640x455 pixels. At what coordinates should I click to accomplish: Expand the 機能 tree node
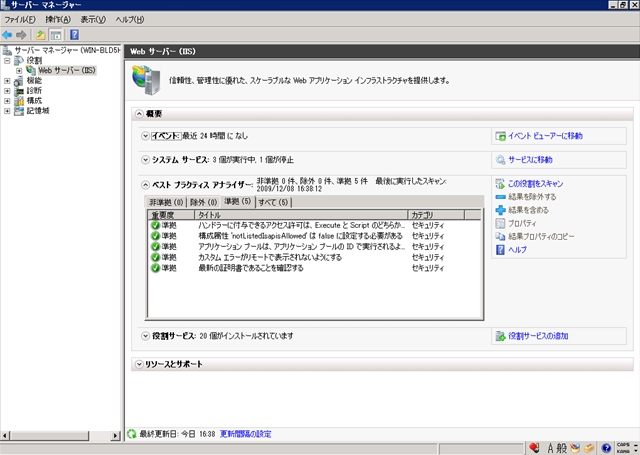pyautogui.click(x=7, y=81)
